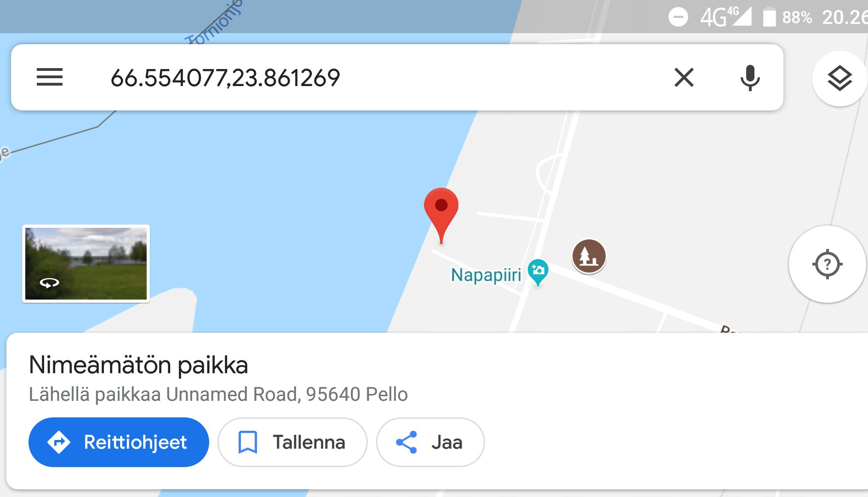
Task: Tap the my location target button
Action: [x=827, y=264]
